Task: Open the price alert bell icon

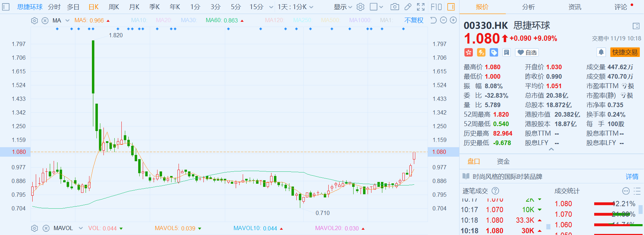Action: click(601, 52)
